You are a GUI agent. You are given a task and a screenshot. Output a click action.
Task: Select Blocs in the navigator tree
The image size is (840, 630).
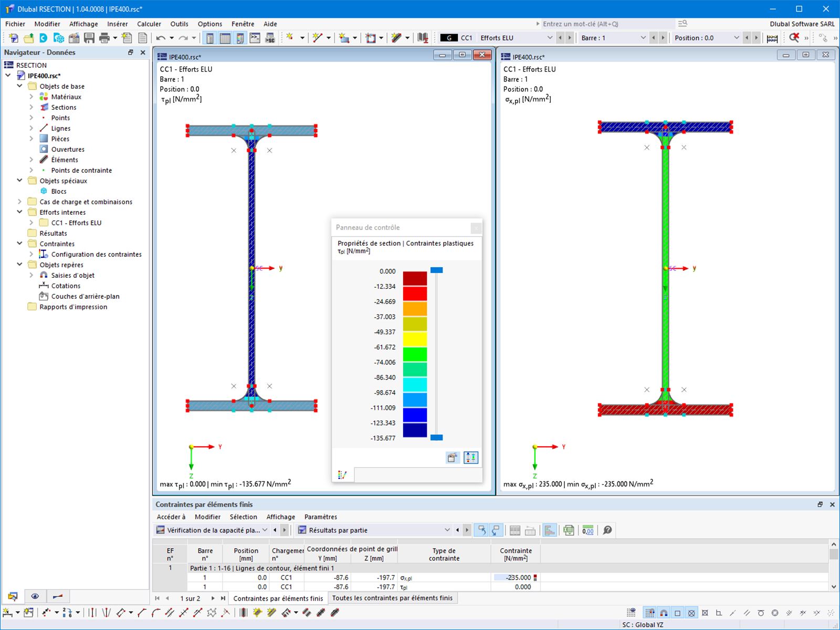tap(59, 191)
